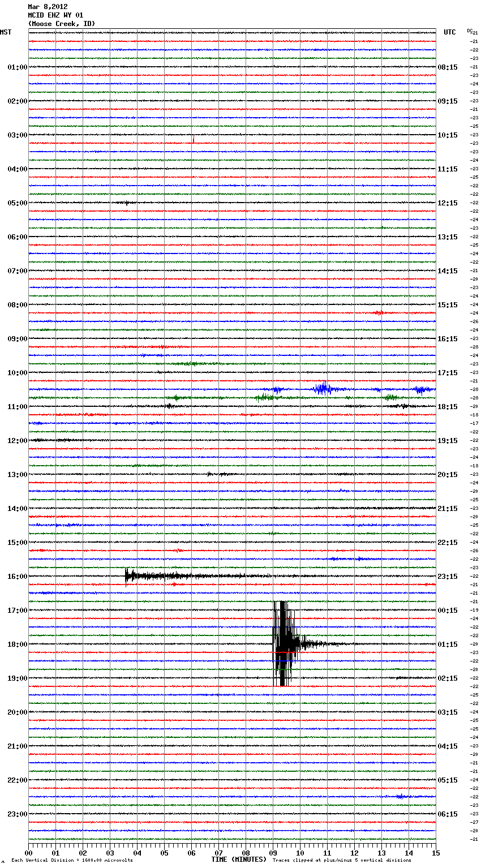Click the 15:15 UTC time label

pyautogui.click(x=448, y=305)
